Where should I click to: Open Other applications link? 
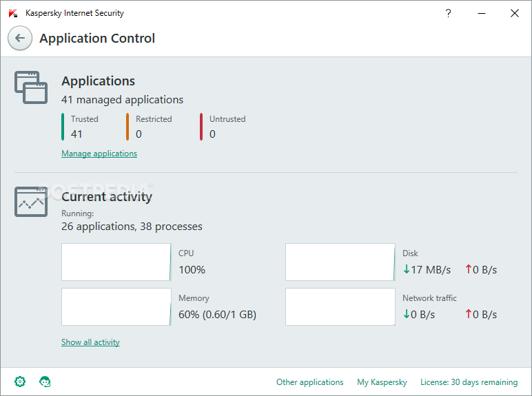pyautogui.click(x=310, y=382)
